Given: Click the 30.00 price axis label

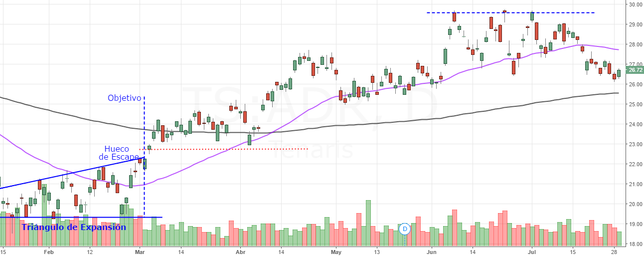Looking at the screenshot, I should [635, 4].
